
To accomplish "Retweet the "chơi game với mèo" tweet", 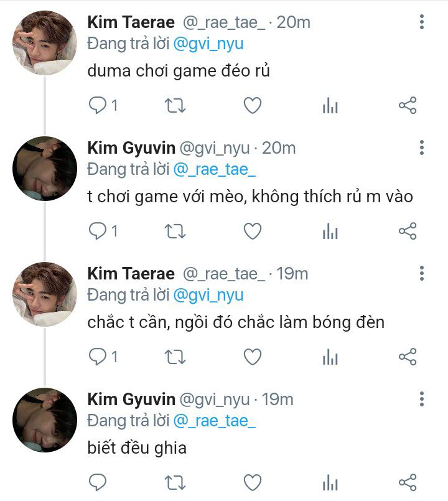I will (x=175, y=232).
